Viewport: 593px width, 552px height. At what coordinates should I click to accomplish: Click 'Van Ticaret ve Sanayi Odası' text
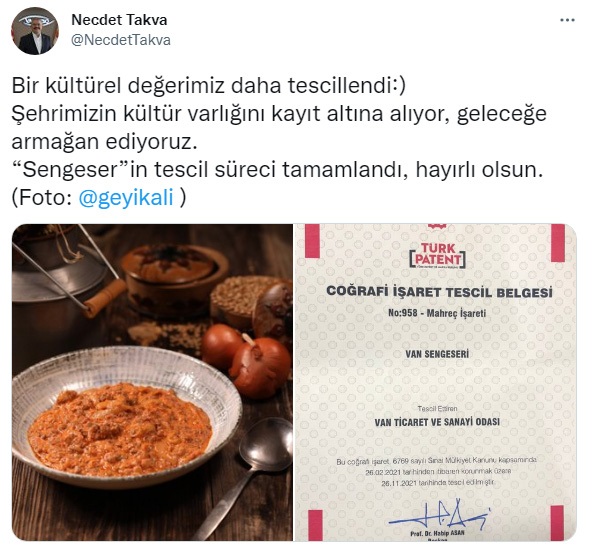(437, 422)
